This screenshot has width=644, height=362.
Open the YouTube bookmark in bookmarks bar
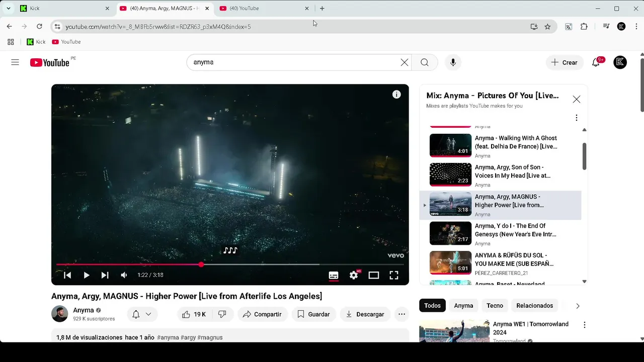coord(66,42)
